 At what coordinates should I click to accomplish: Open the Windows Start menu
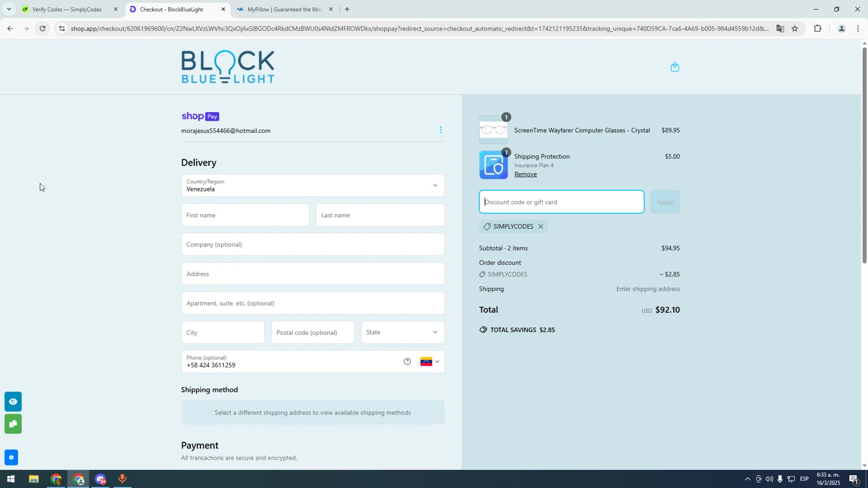tap(10, 479)
